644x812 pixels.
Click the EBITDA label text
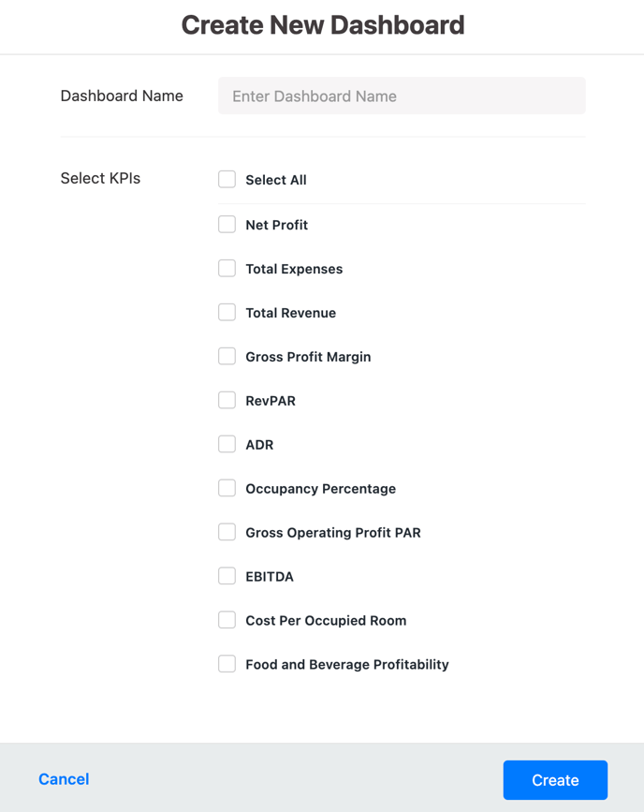point(270,576)
